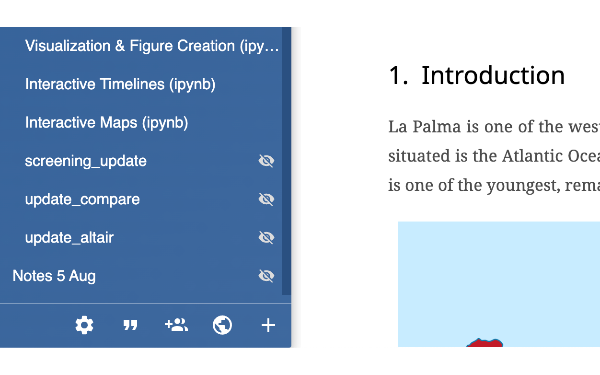Click the plus icon to add page
600x375 pixels.
coord(268,325)
